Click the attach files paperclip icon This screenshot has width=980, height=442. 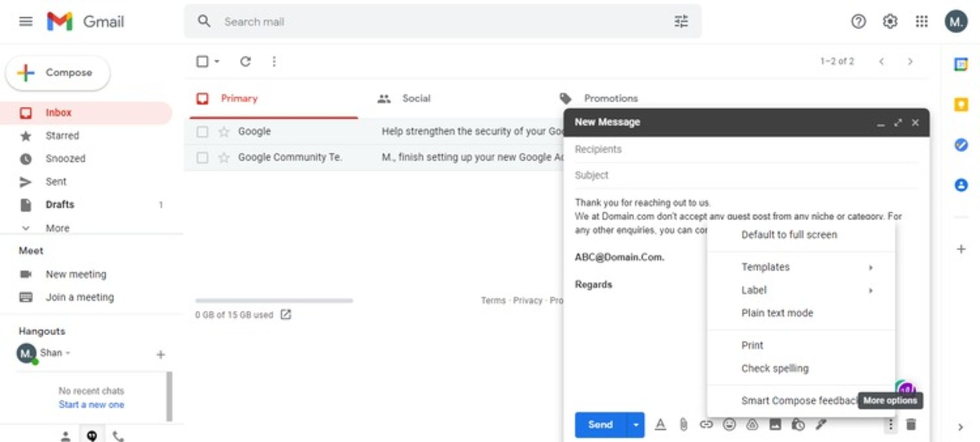click(683, 424)
